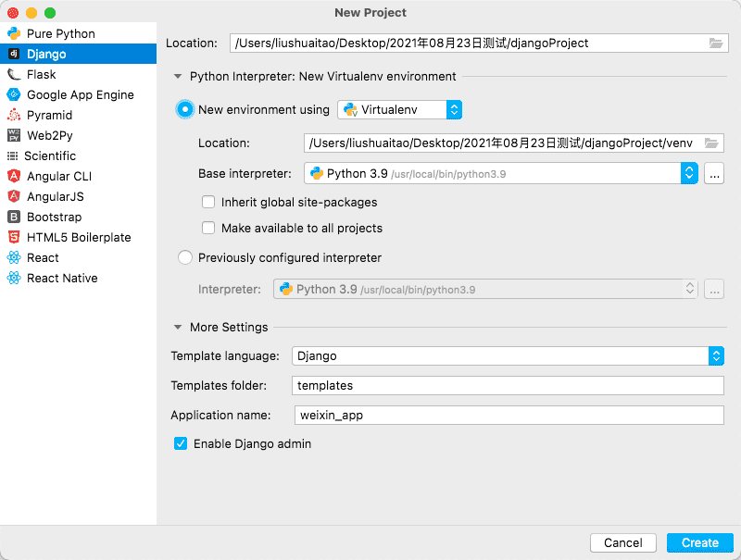Click the React Native atom icon
This screenshot has height=560, width=741.
pyautogui.click(x=14, y=278)
